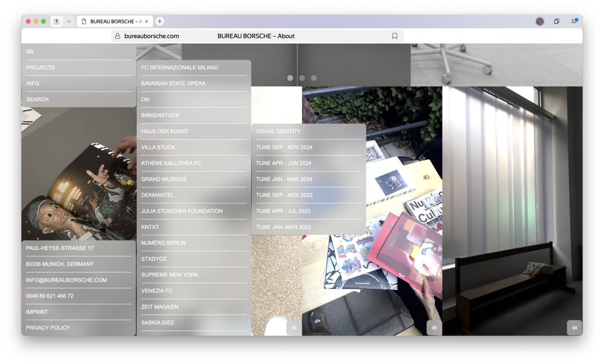Image resolution: width=604 pixels, height=364 pixels.
Task: Click the office chair image at top right
Action: [x=497, y=65]
